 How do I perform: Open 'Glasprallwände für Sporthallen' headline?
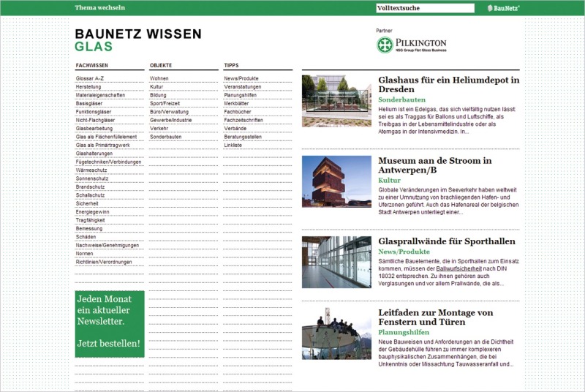click(x=447, y=241)
